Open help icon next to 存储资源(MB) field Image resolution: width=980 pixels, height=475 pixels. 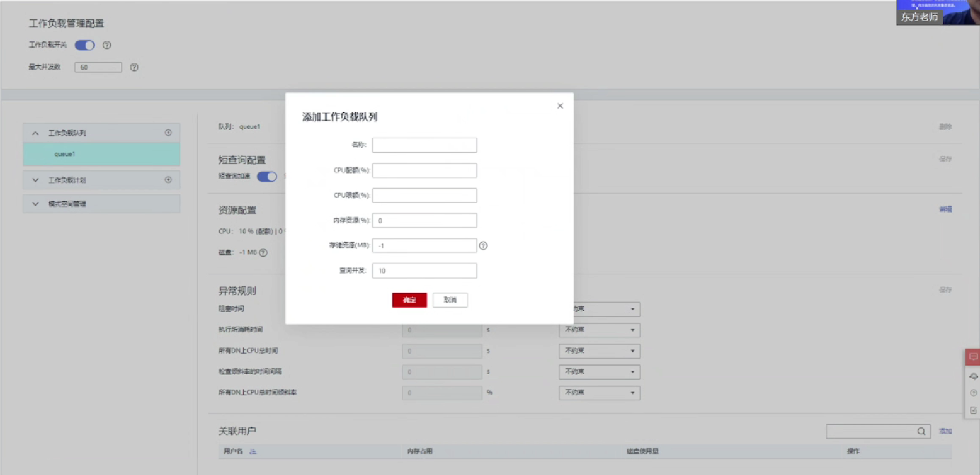483,245
